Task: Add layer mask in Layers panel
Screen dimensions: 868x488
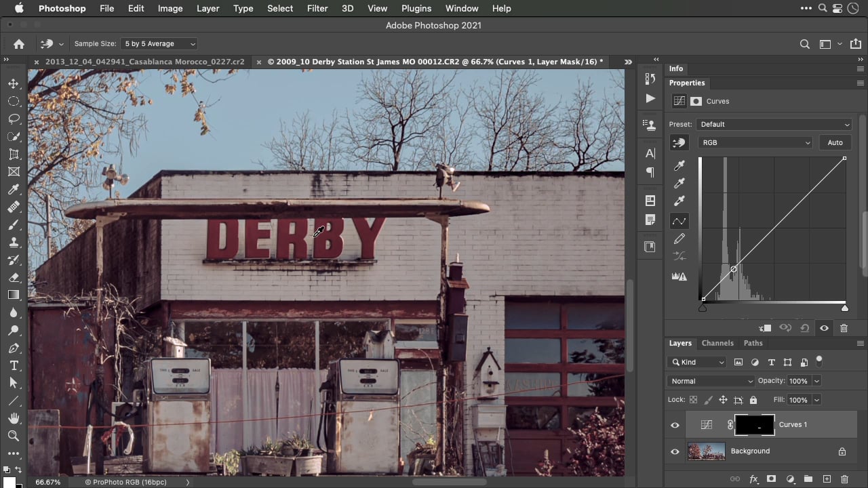Action: click(x=772, y=479)
